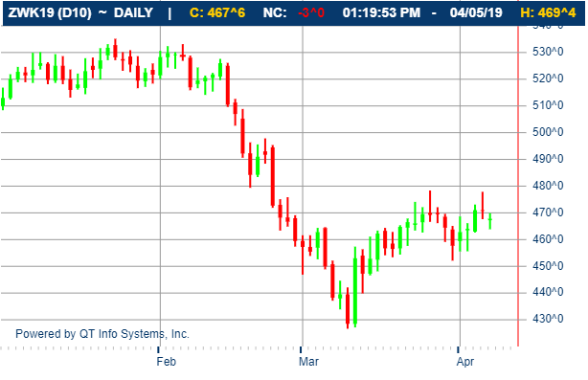Click the 510^0 price axis label
Image resolution: width=588 pixels, height=380 pixels.
(548, 105)
